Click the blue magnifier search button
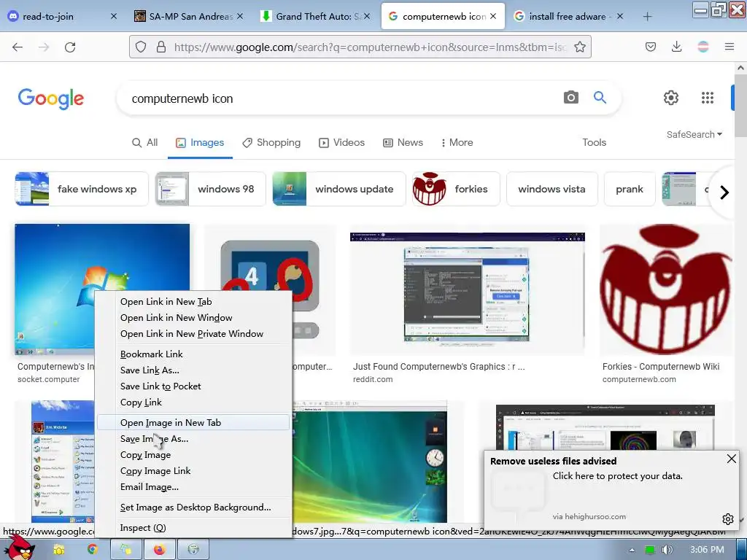The height and width of the screenshot is (560, 747). coord(600,98)
